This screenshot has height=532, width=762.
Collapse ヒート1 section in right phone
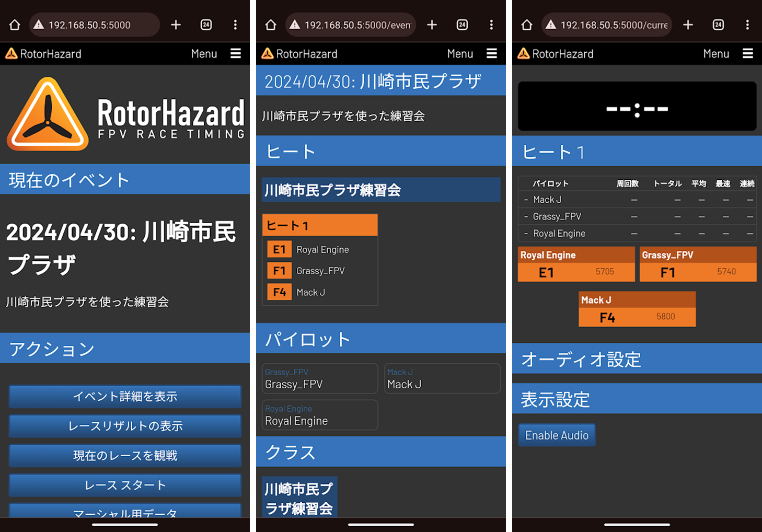pos(637,152)
